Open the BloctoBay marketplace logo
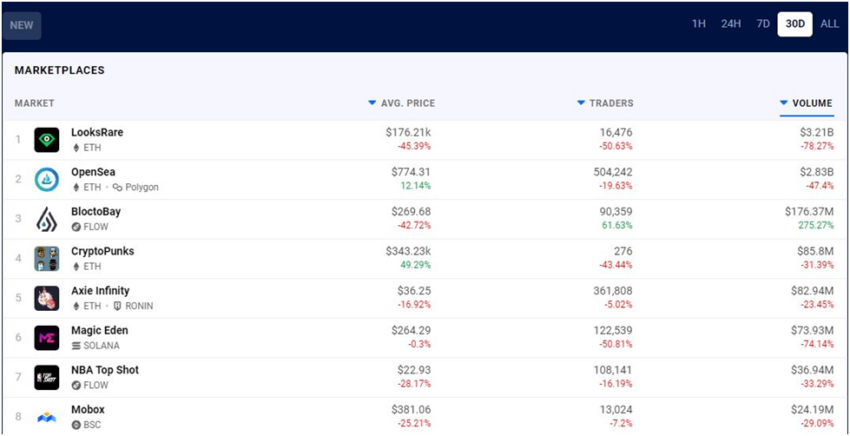Image resolution: width=850 pixels, height=436 pixels. [x=47, y=219]
